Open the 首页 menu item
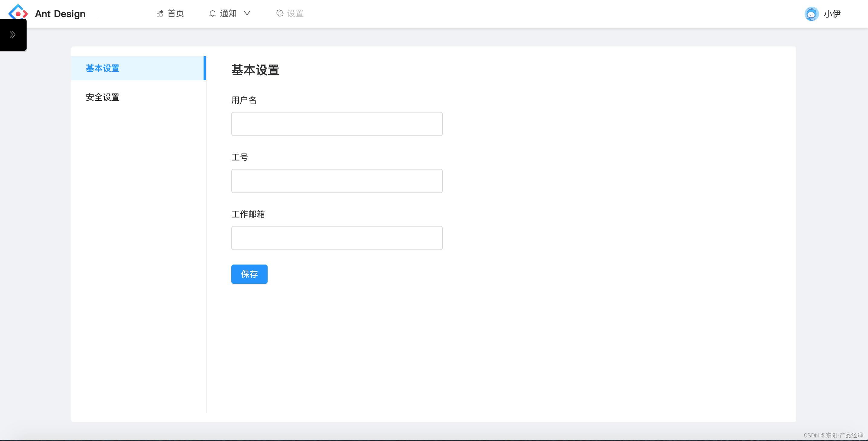This screenshot has width=868, height=441. pos(175,14)
